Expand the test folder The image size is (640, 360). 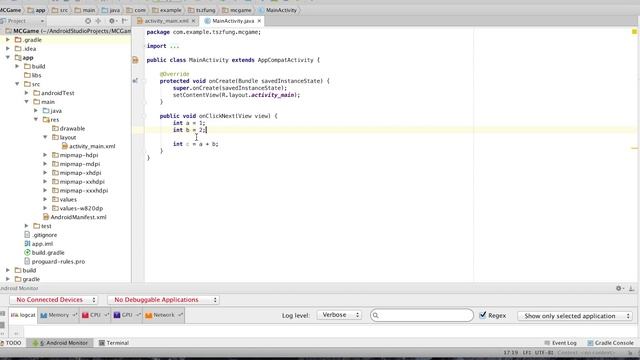pyautogui.click(x=27, y=226)
